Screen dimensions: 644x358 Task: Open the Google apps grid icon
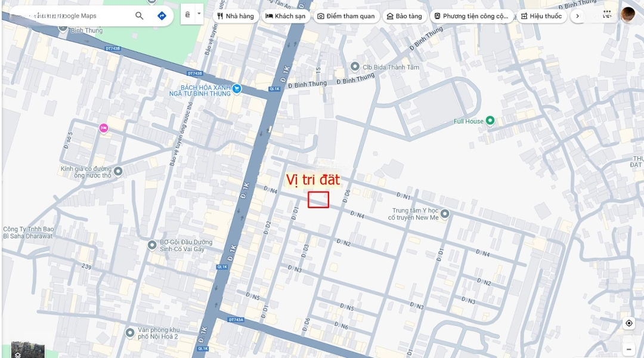click(607, 15)
